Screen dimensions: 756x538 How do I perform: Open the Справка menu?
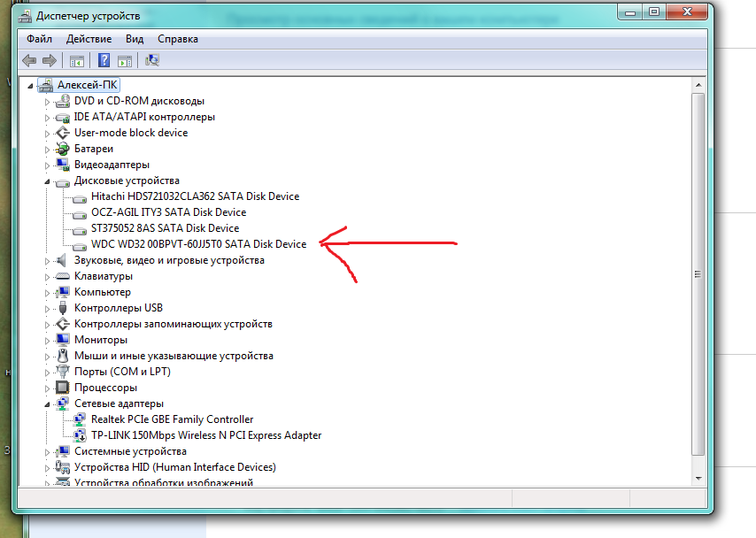pos(177,39)
